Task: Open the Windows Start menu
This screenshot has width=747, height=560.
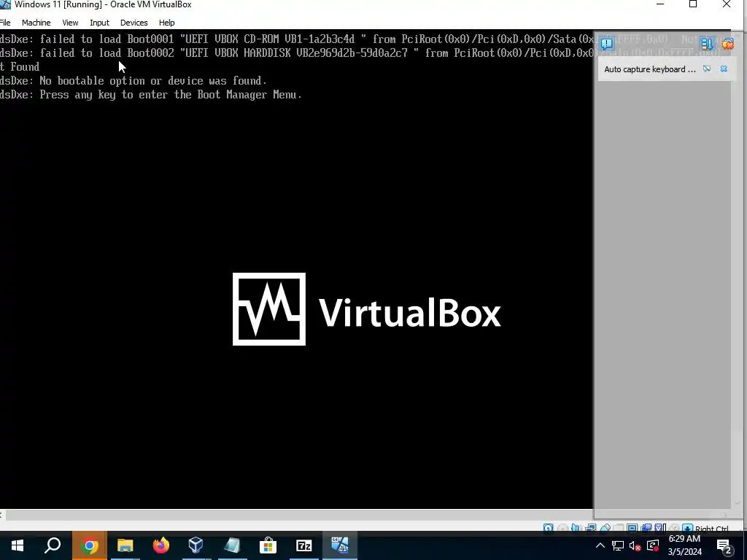Action: click(18, 545)
